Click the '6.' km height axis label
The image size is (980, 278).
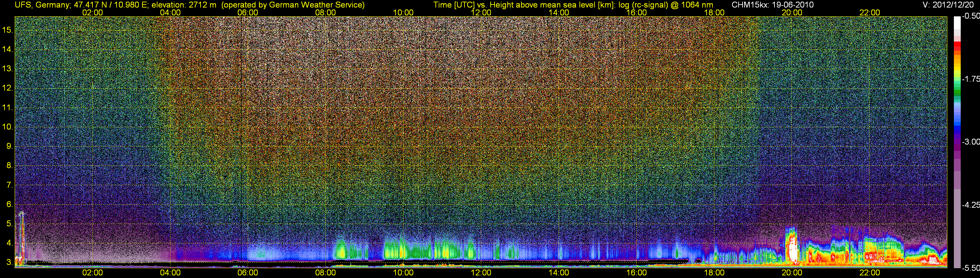point(9,204)
